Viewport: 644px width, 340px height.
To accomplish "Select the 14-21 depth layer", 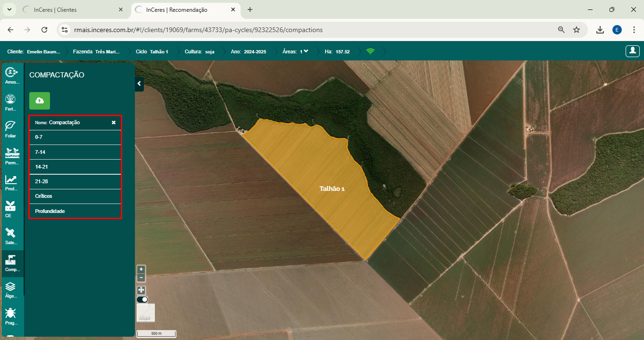I will point(75,167).
